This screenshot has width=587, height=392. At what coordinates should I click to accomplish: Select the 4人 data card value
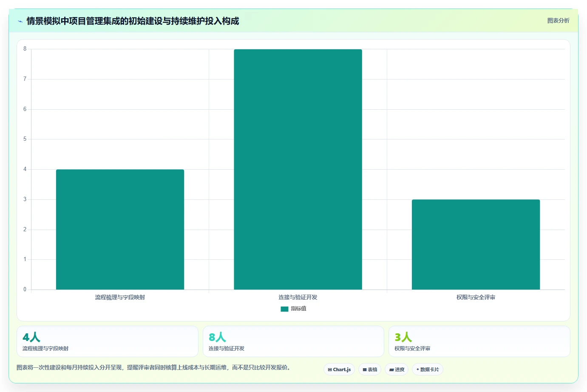[x=31, y=337]
